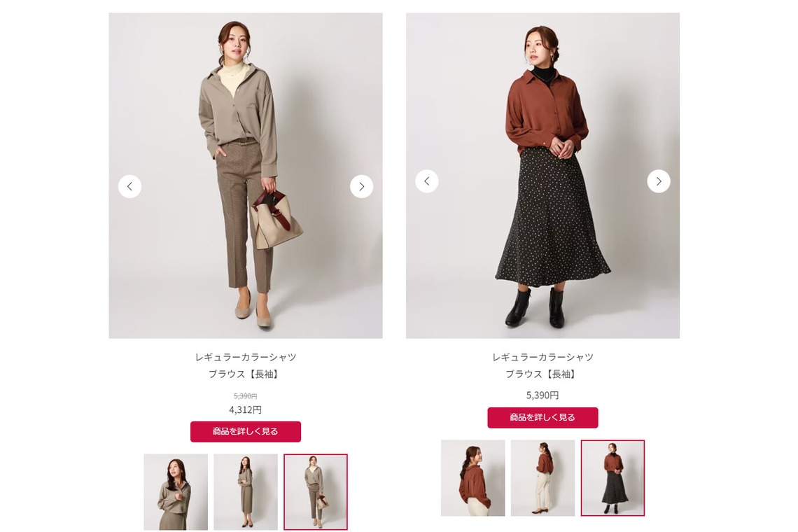Show next image of beige shirt product

(361, 186)
